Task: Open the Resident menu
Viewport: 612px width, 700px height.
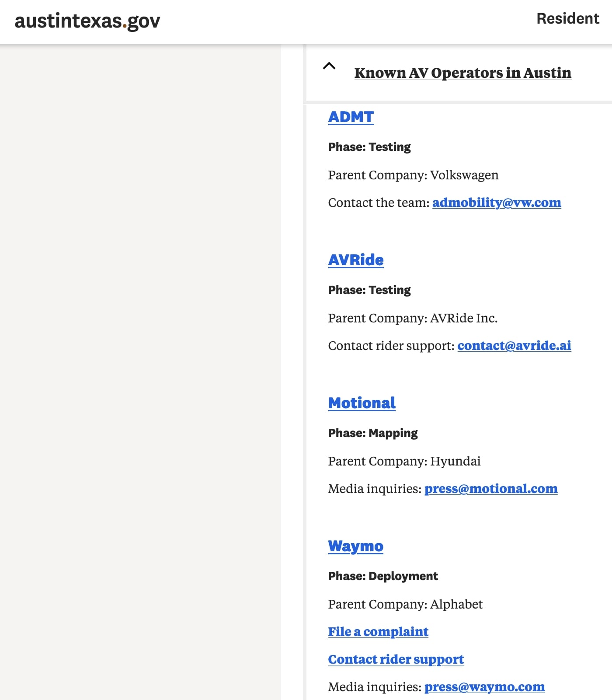Action: click(x=567, y=19)
